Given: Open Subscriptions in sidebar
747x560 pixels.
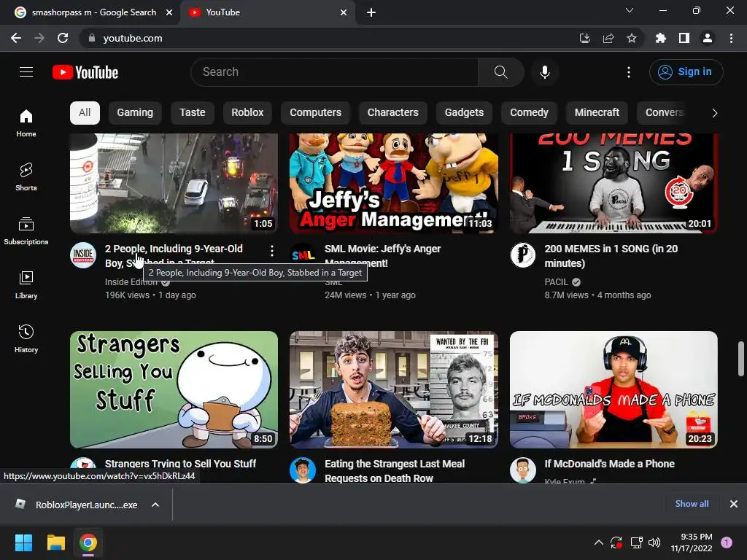Looking at the screenshot, I should [x=26, y=230].
